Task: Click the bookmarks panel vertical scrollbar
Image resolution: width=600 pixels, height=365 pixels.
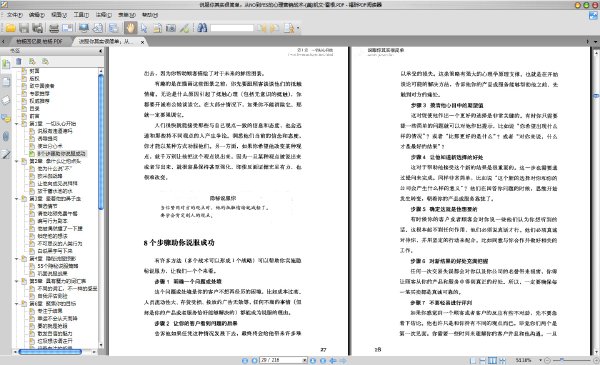Action: 101,142
